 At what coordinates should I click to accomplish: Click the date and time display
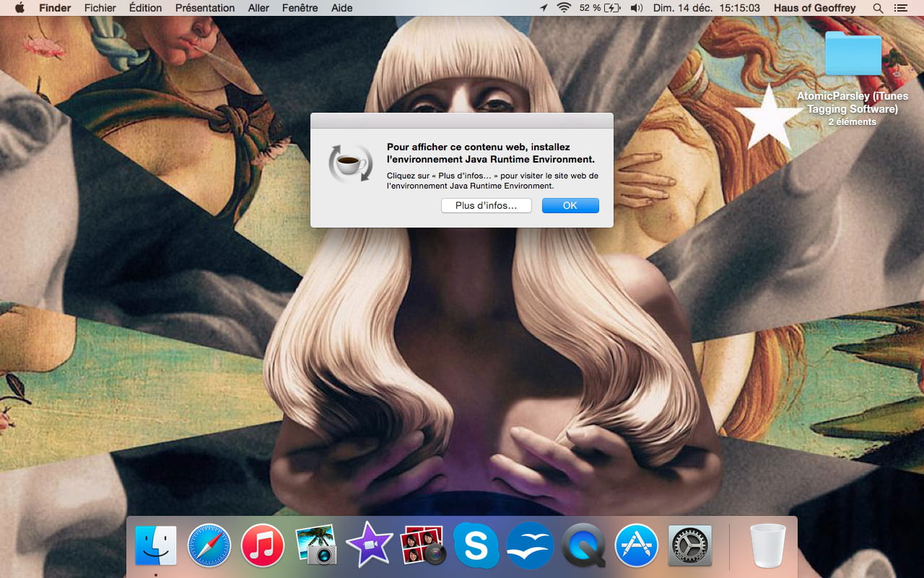[x=707, y=8]
